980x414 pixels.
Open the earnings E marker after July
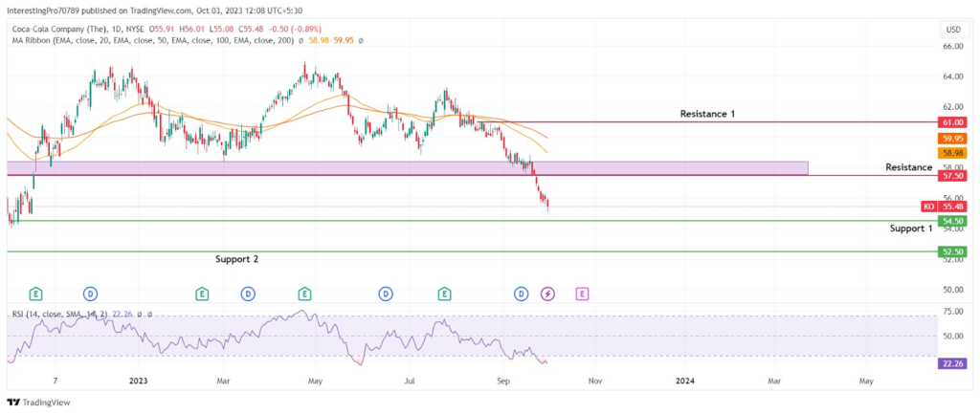[444, 294]
